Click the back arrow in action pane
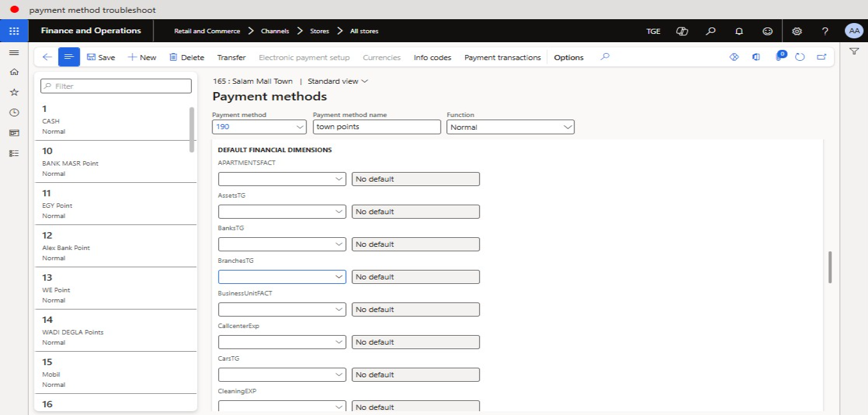 click(47, 57)
